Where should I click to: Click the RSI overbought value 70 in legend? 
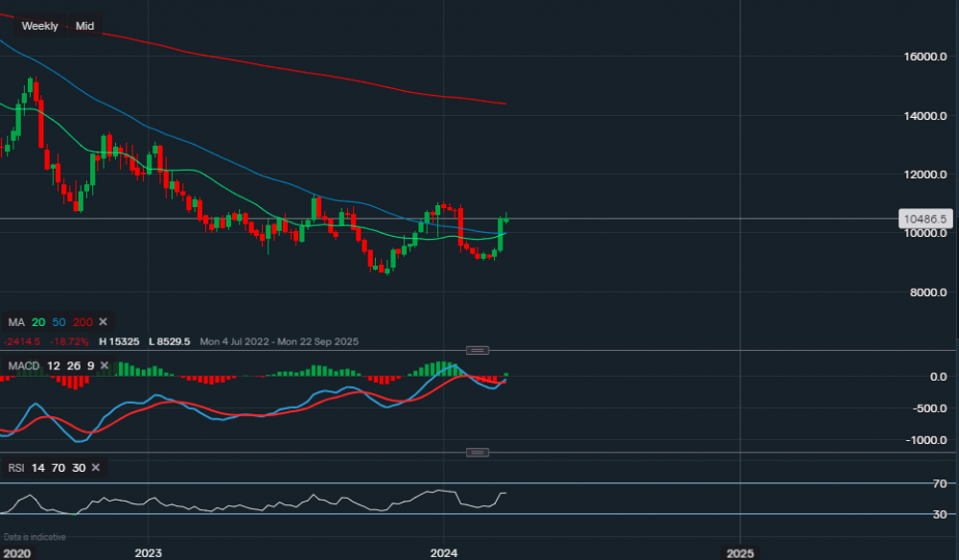click(59, 468)
